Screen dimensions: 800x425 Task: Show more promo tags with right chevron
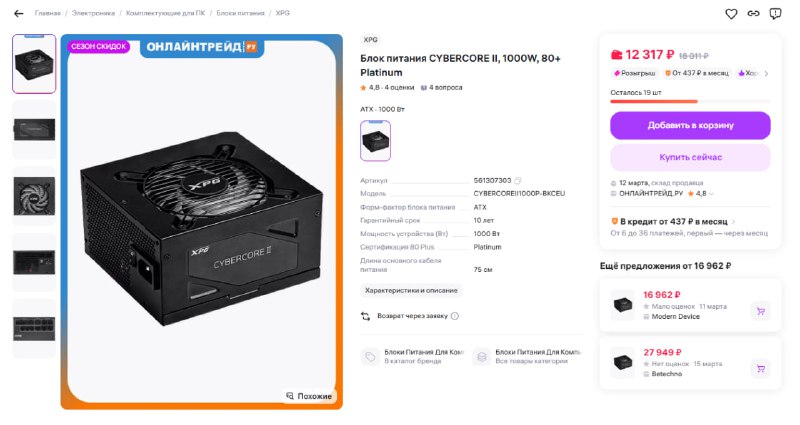766,73
